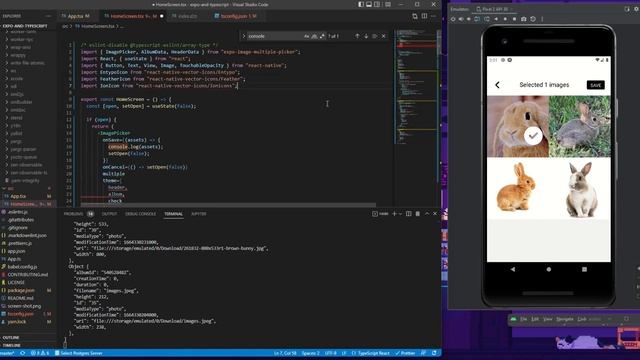
Task: Click Select Postgres Server in status bar
Action: click(x=79, y=353)
